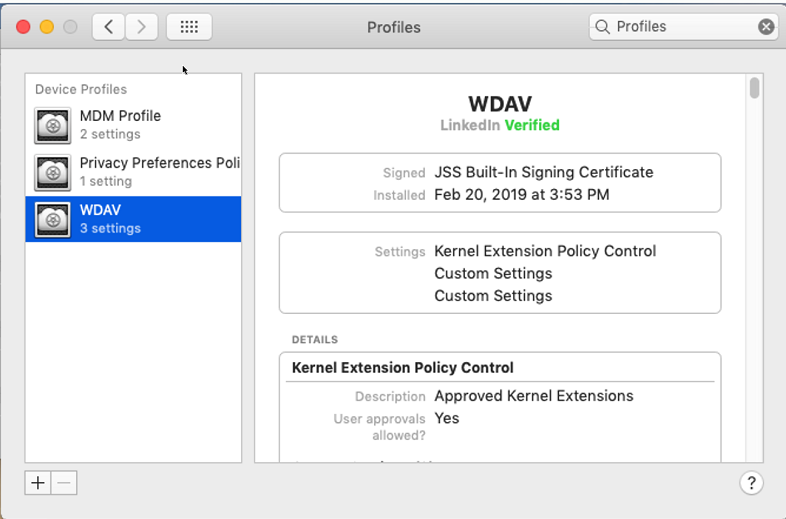
Task: Minimize the Profiles window
Action: pos(46,27)
